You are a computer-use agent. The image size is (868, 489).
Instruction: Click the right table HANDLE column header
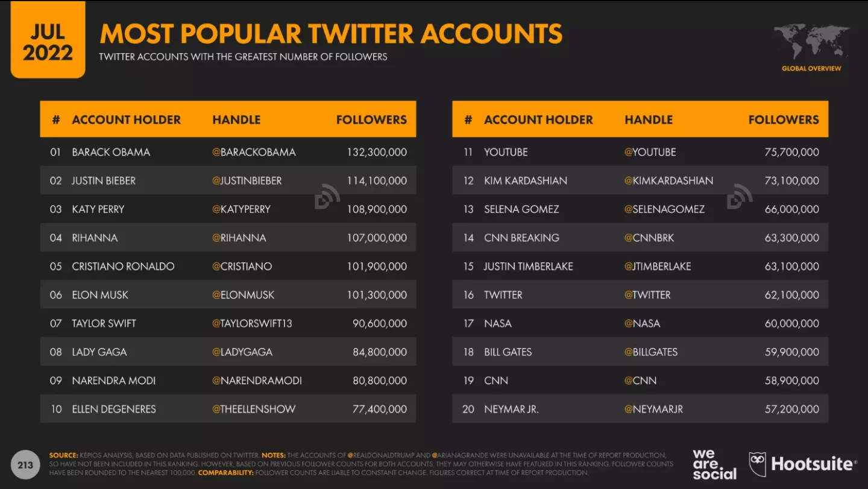[x=649, y=119]
